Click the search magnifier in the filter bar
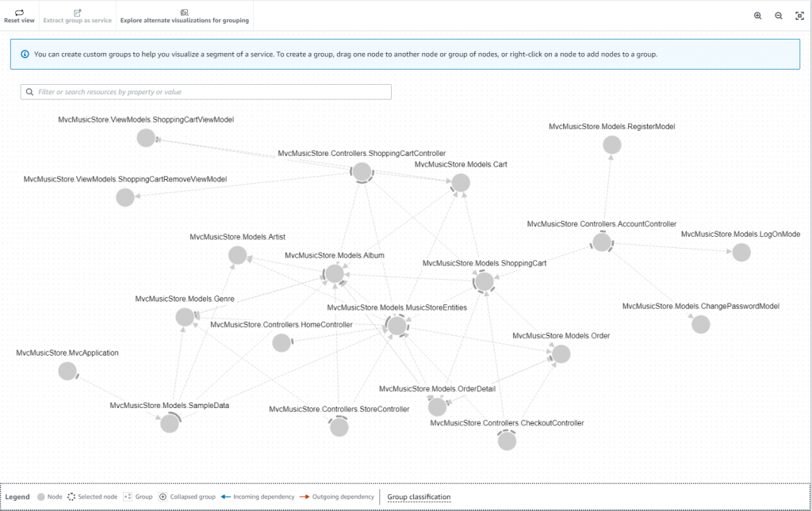812x511 pixels. (29, 91)
